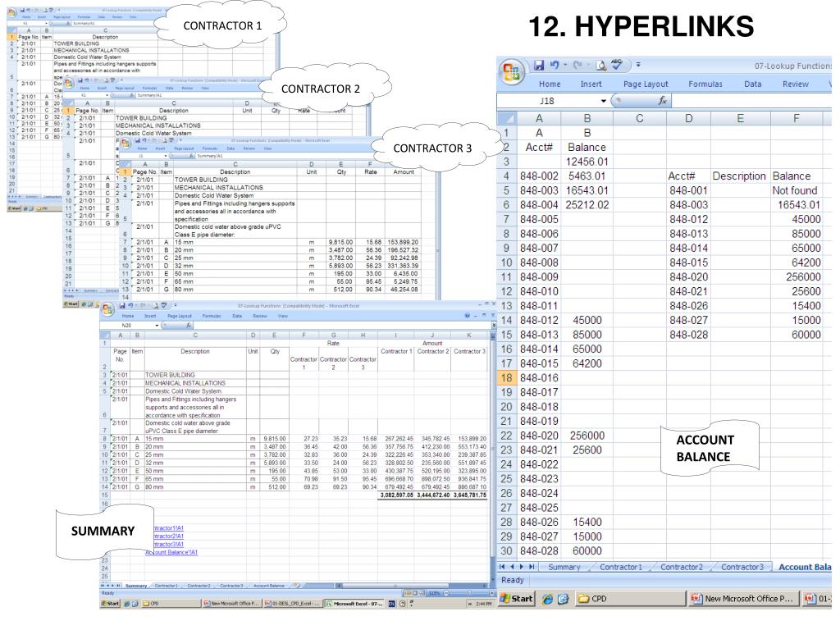Click zoom in plus in Summary window
The image size is (840, 630).
[x=492, y=593]
